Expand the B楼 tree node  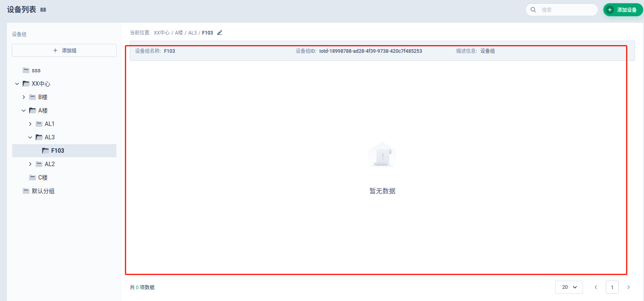[x=24, y=97]
